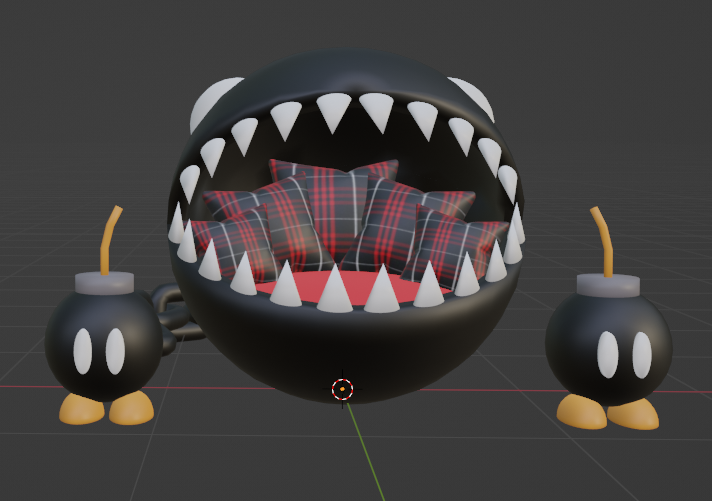Select the gray cap on left Bob-omb
The height and width of the screenshot is (501, 712).
coord(104,283)
